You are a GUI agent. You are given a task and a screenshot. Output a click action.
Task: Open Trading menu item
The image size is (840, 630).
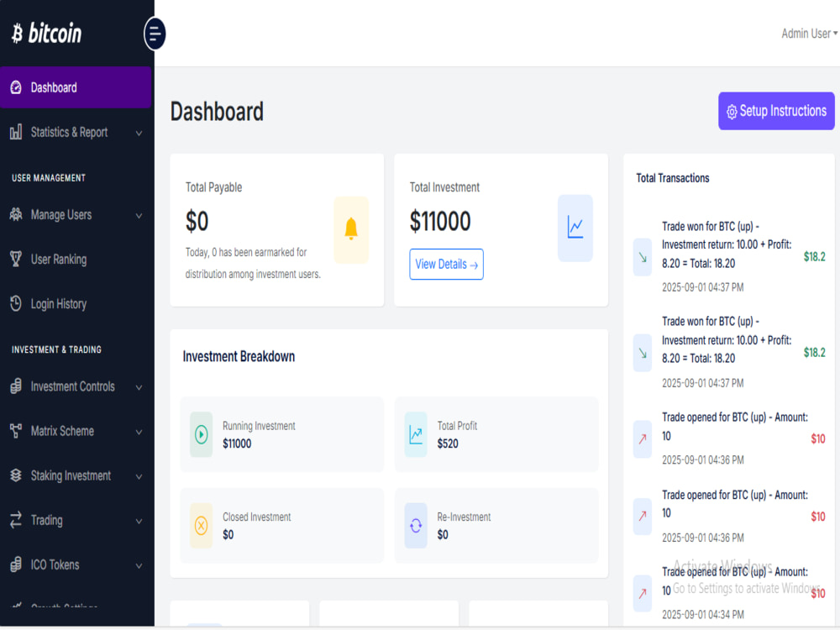76,520
